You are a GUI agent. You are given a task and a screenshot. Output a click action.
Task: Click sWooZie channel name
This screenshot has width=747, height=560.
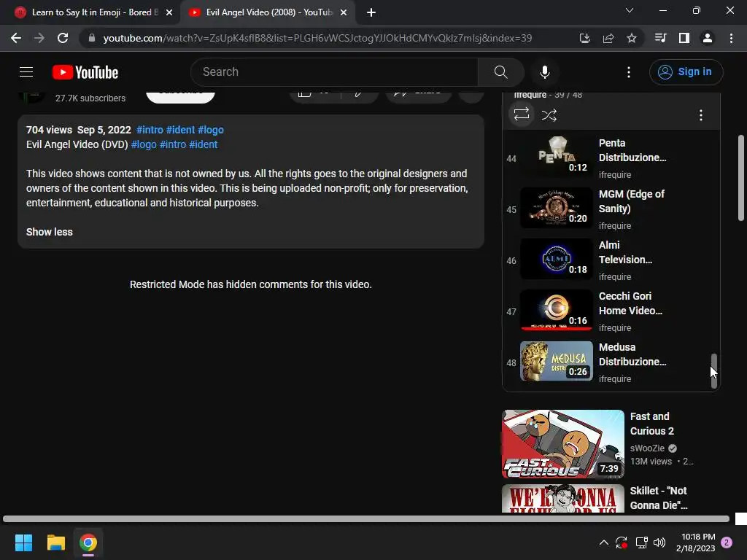coord(647,448)
